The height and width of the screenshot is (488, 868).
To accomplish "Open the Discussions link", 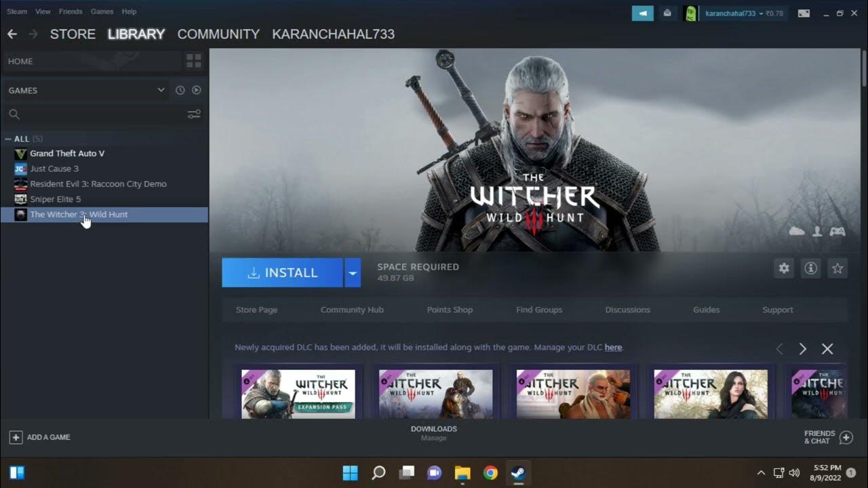I will pyautogui.click(x=627, y=310).
